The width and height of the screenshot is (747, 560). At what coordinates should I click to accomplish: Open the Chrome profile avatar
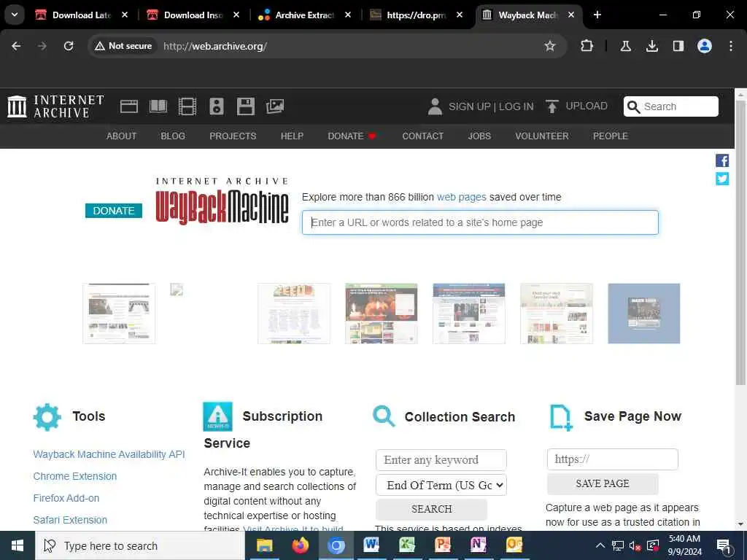click(x=705, y=46)
